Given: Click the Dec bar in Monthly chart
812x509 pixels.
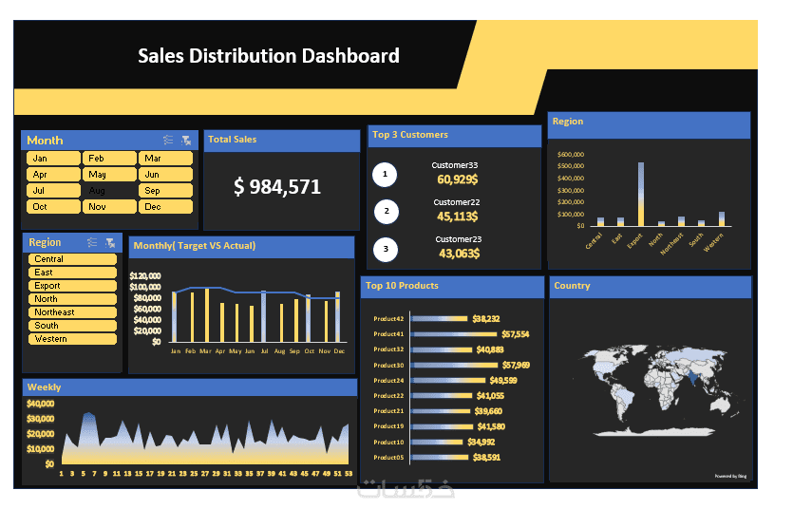Looking at the screenshot, I should pos(338,317).
